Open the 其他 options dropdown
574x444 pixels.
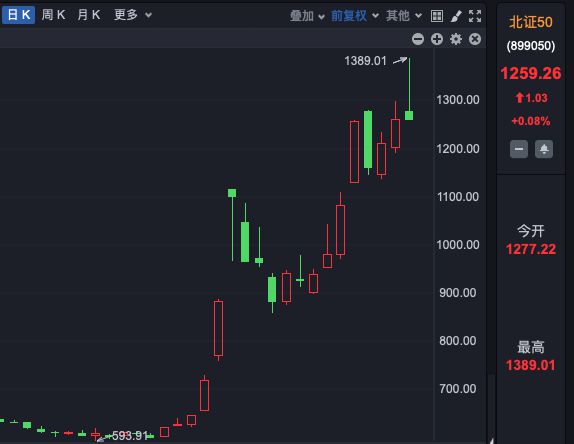pyautogui.click(x=404, y=16)
